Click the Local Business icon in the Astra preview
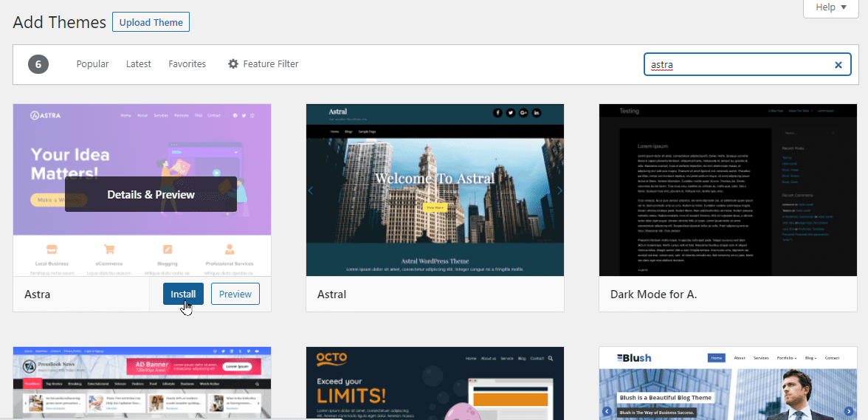868x420 pixels. tap(52, 249)
